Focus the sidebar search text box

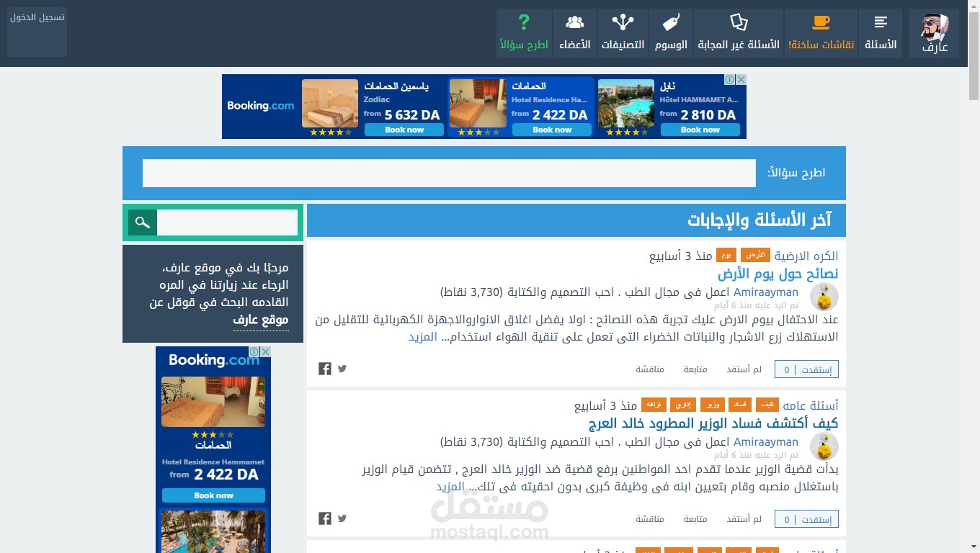pos(227,222)
